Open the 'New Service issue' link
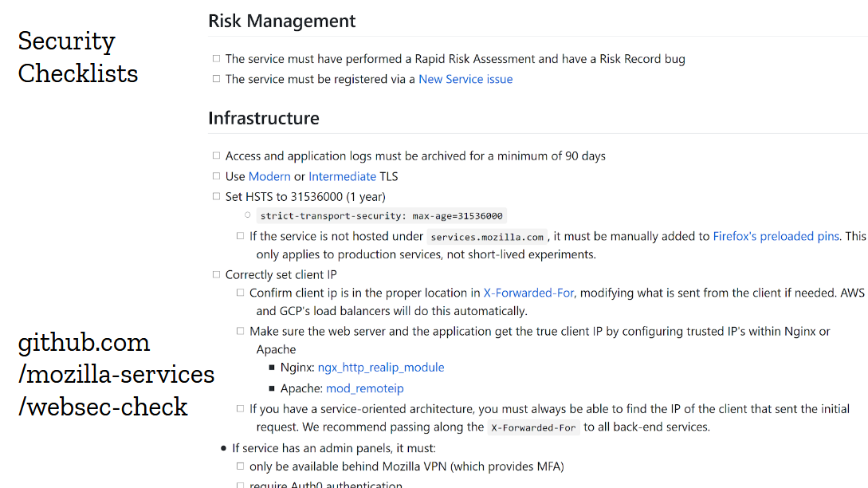The image size is (868, 488). tap(465, 79)
